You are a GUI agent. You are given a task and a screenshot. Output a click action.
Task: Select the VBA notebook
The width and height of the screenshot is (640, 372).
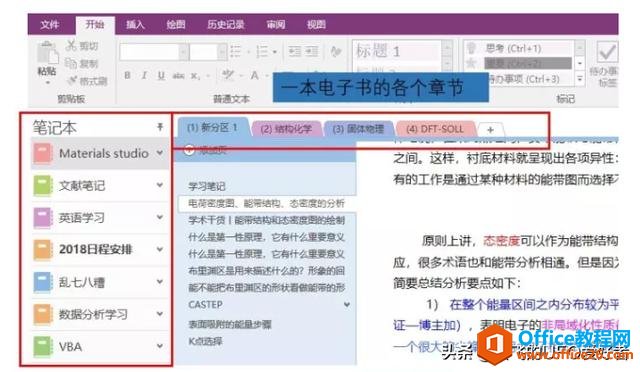click(100, 346)
